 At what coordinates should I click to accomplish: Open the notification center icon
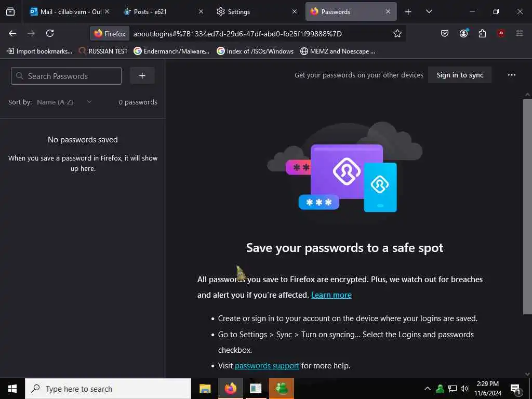pos(515,389)
